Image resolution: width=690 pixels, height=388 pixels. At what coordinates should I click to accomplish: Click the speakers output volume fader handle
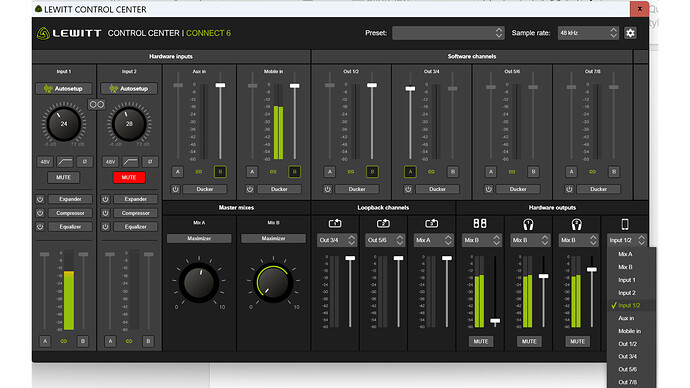click(x=495, y=321)
